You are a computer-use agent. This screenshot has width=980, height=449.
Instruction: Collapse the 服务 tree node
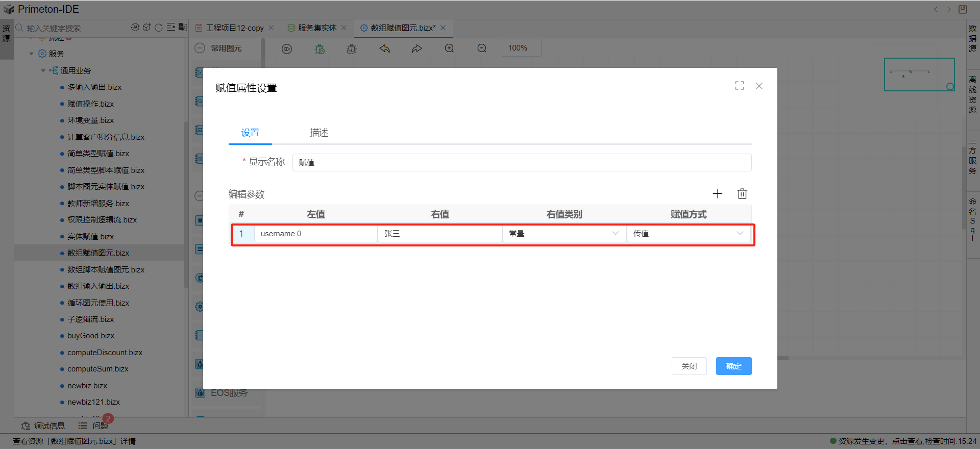click(32, 54)
